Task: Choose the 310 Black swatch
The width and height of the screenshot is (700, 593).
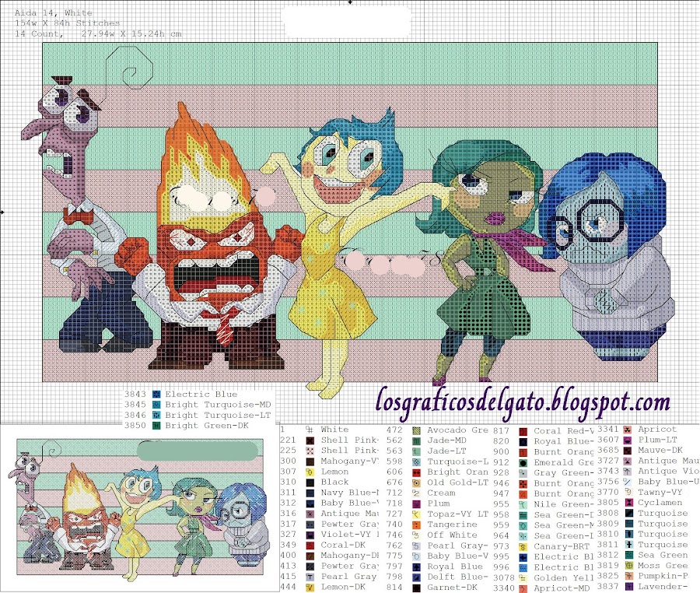Action: (x=310, y=482)
